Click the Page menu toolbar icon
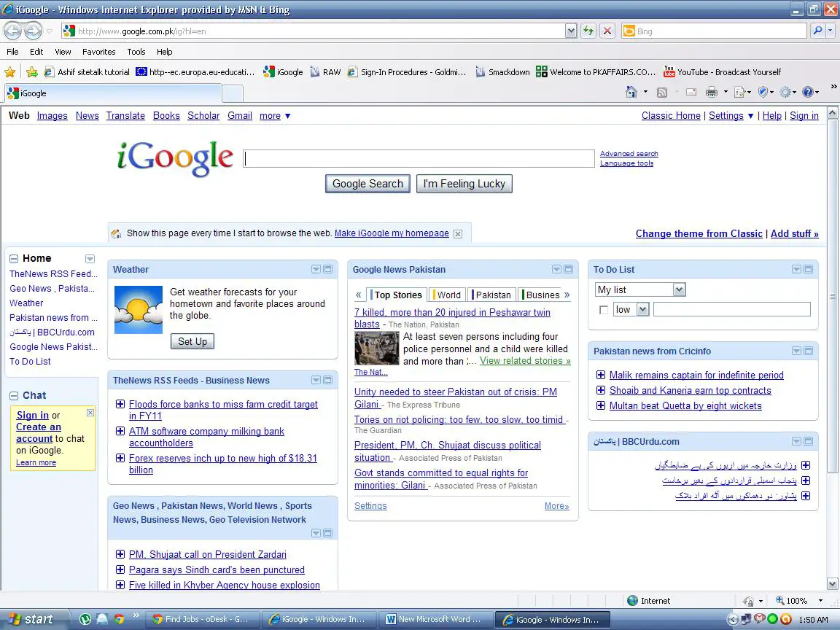This screenshot has width=840, height=630. click(x=740, y=92)
